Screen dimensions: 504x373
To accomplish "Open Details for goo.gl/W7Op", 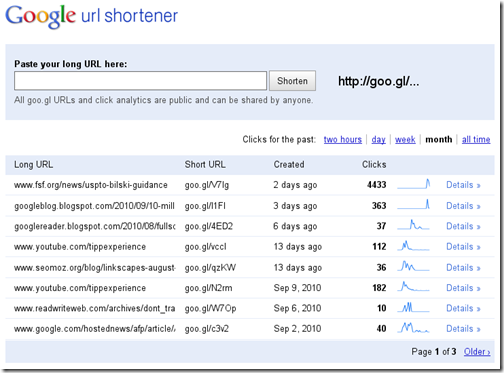I will pos(463,308).
